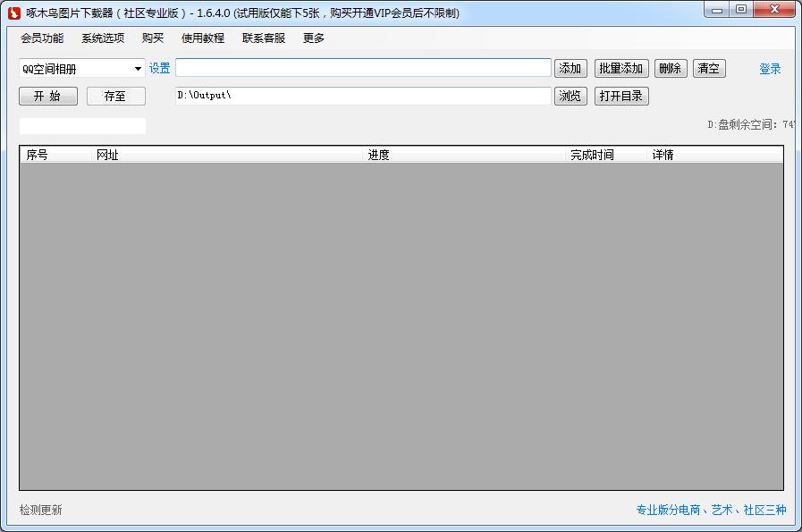802x532 pixels.
Task: Open the 更多 menu
Action: [314, 38]
